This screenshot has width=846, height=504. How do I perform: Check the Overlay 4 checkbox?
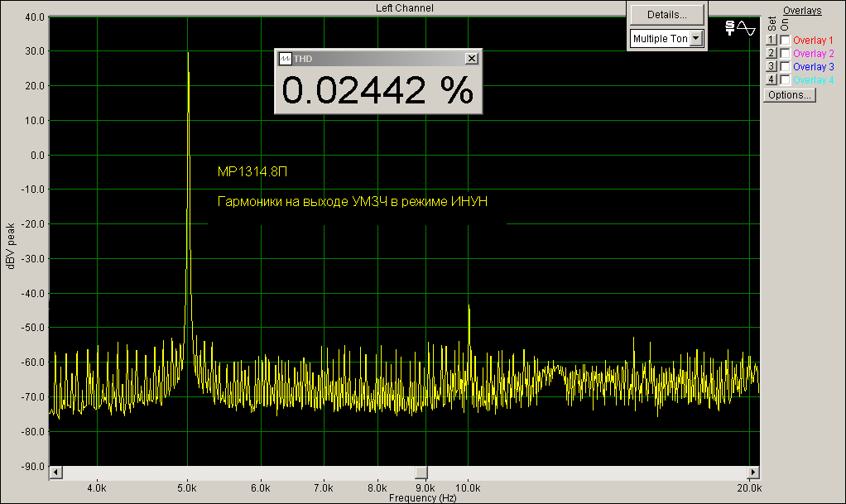[x=785, y=79]
